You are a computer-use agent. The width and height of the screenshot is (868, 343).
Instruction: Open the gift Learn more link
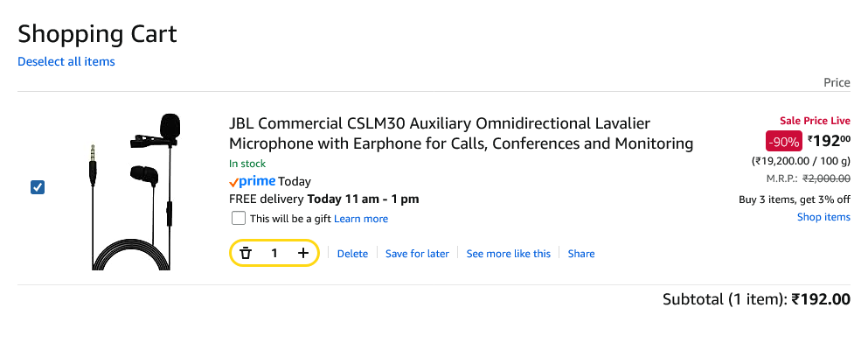[x=361, y=219]
